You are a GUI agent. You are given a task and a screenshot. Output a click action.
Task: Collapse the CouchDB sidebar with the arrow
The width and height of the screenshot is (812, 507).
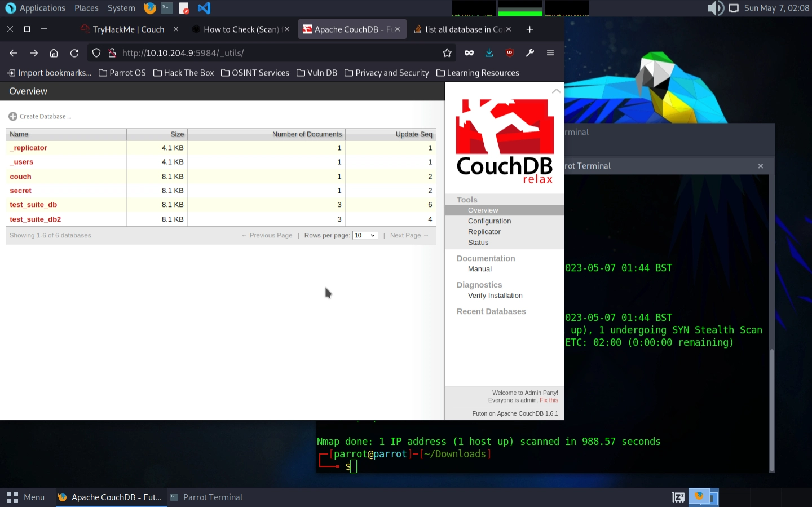coord(556,91)
